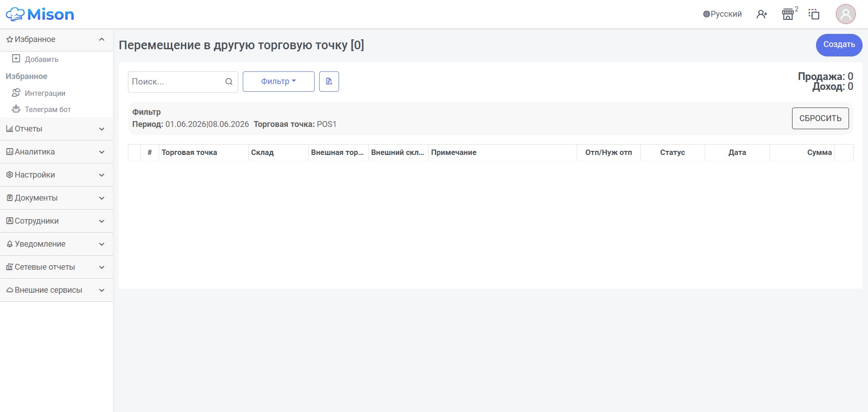The image size is (868, 412).
Task: Switch language via Русский selector
Action: pyautogui.click(x=722, y=14)
